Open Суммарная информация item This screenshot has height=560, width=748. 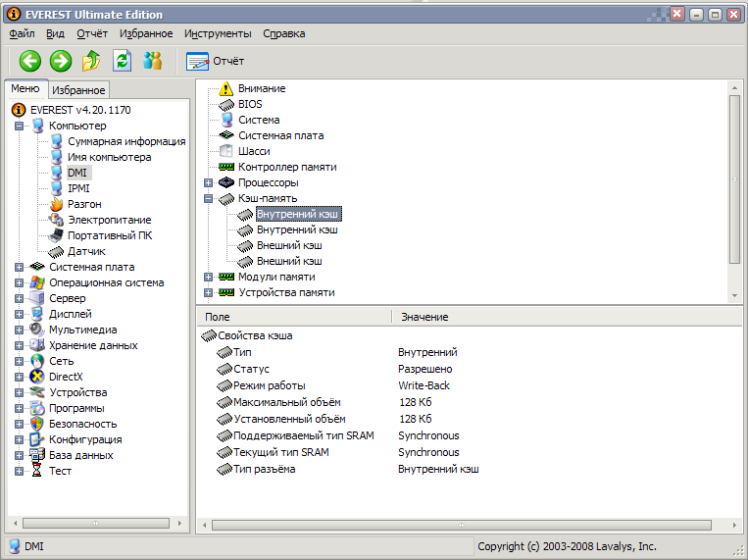126,142
